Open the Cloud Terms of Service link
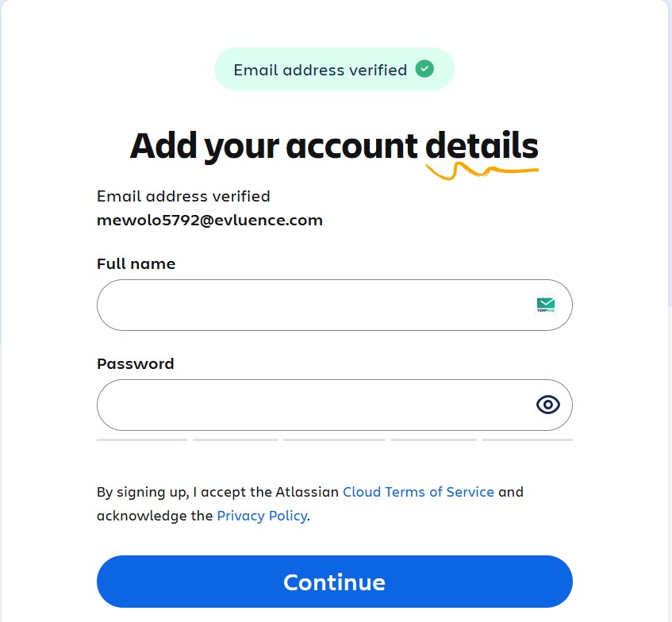Screen dimensions: 672x622 (418, 492)
